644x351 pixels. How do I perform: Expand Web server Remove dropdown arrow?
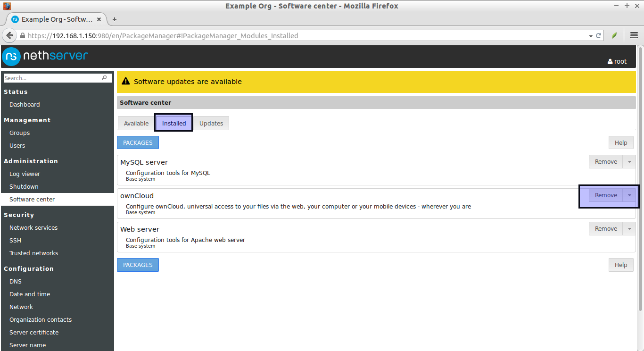pyautogui.click(x=629, y=229)
